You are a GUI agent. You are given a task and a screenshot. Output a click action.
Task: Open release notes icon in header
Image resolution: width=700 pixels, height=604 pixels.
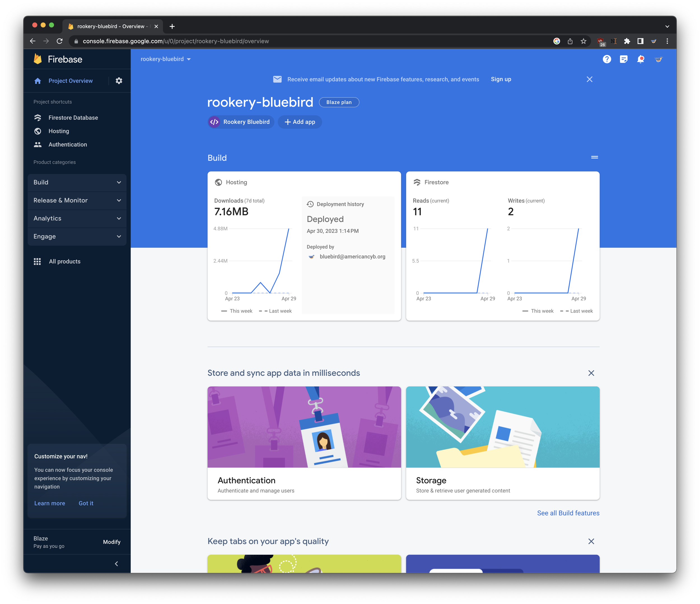624,59
